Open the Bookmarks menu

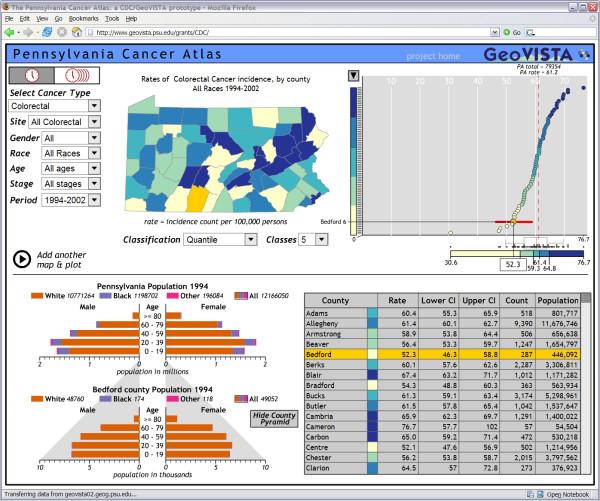click(83, 19)
